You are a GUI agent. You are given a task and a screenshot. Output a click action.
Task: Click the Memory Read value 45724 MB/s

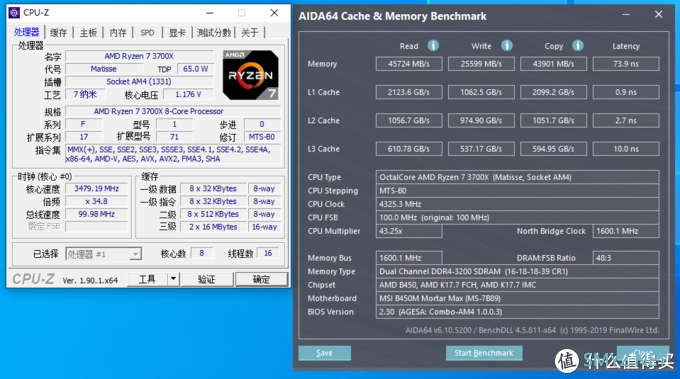click(x=409, y=64)
